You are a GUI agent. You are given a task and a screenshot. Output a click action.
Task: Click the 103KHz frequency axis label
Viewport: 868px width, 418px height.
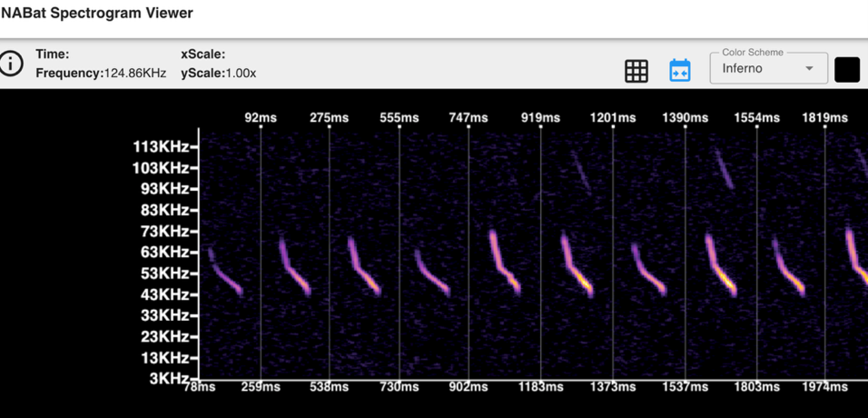[x=161, y=168]
